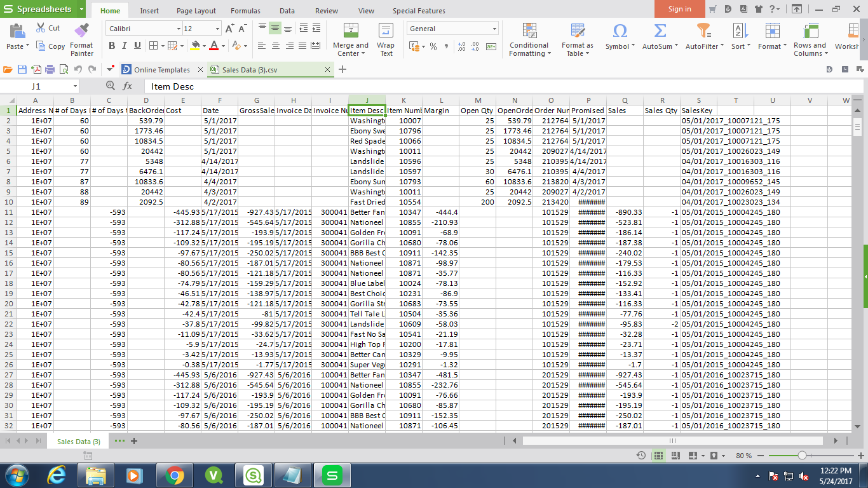Screen dimensions: 868x488
Task: Decrease font size with the A- icon
Action: point(243,29)
